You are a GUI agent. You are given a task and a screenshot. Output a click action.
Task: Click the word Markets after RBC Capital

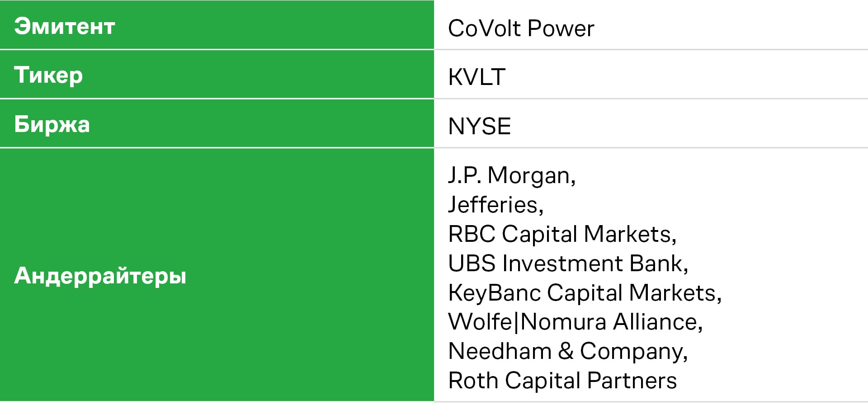(630, 234)
